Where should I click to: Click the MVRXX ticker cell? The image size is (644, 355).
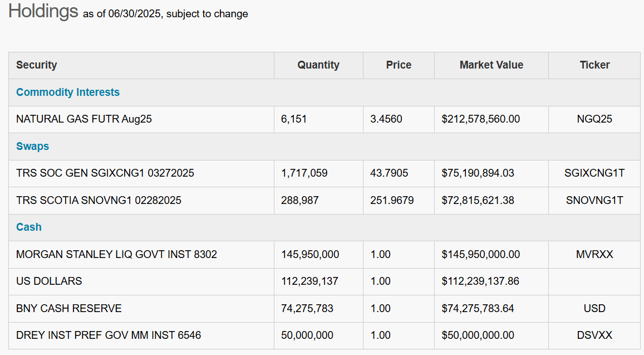click(x=594, y=255)
